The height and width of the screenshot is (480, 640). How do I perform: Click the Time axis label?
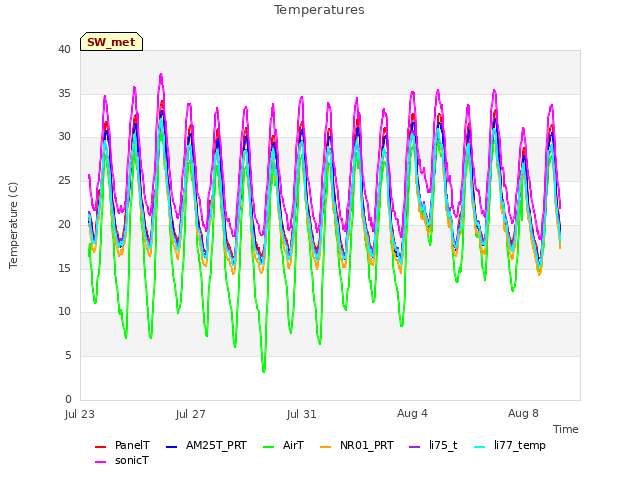click(x=566, y=429)
